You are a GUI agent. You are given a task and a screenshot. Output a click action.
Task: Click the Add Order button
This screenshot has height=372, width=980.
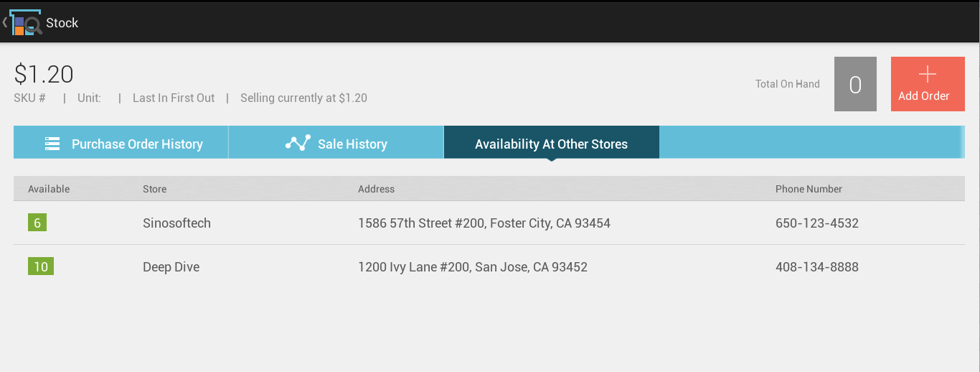(928, 84)
